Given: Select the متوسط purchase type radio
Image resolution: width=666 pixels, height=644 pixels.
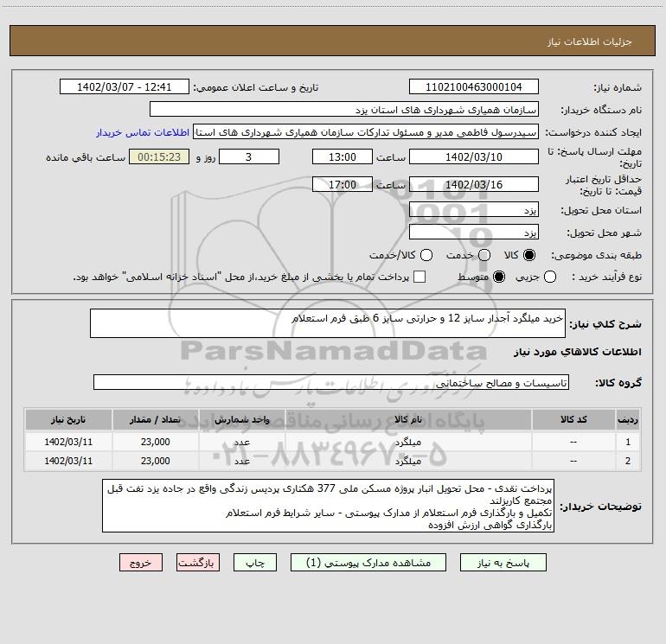Looking at the screenshot, I should (x=499, y=277).
